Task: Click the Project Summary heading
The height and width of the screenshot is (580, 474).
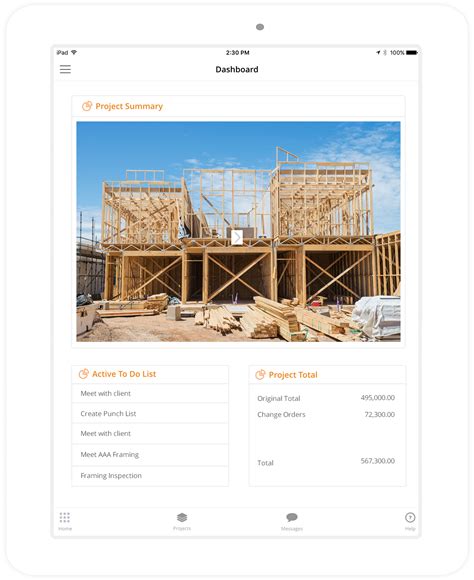Action: click(x=129, y=106)
